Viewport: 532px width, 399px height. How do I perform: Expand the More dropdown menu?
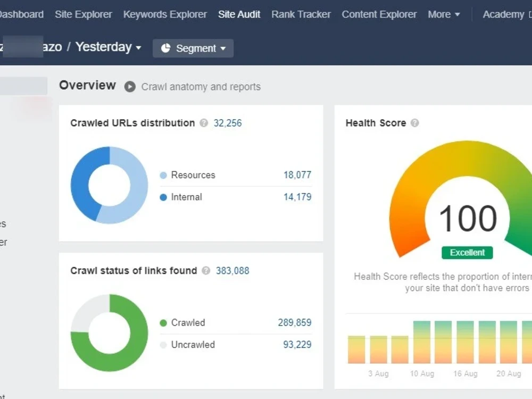pyautogui.click(x=444, y=14)
